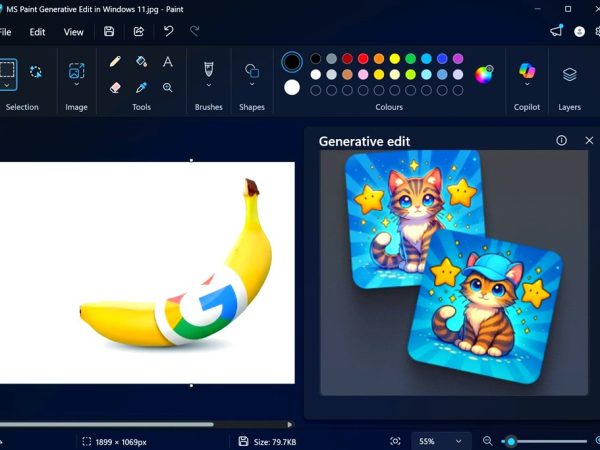Screen dimensions: 600x450
Task: Select primary colour 1 black circle
Action: [292, 62]
